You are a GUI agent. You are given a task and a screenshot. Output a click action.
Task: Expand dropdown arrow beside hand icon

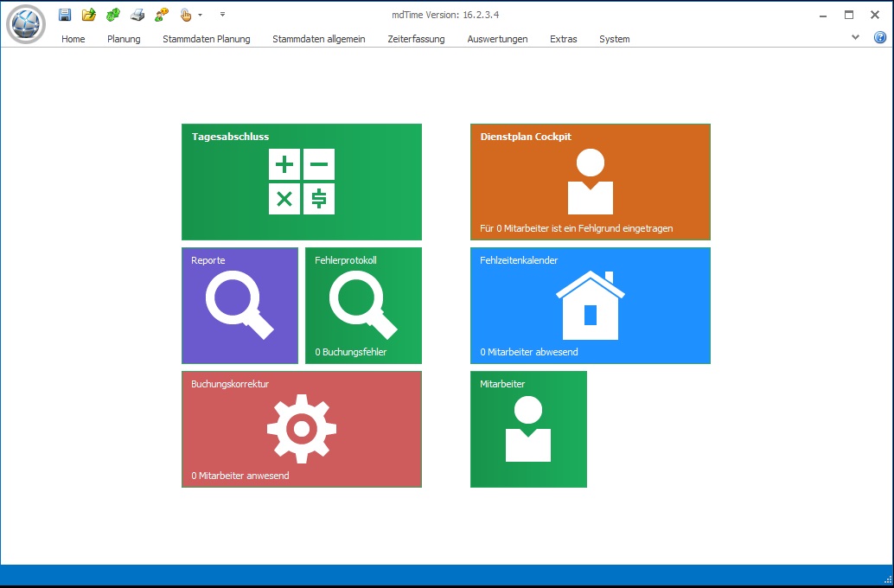[200, 16]
